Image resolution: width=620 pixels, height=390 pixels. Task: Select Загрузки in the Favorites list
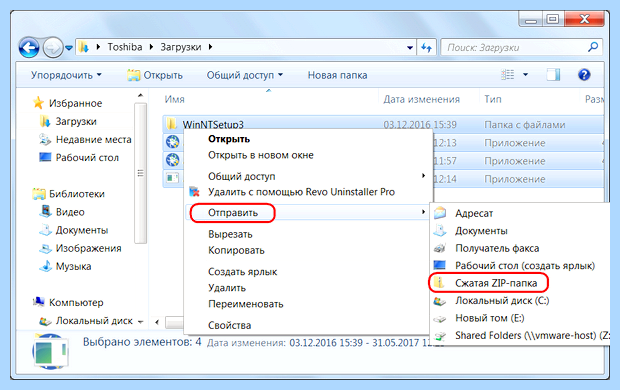point(68,121)
